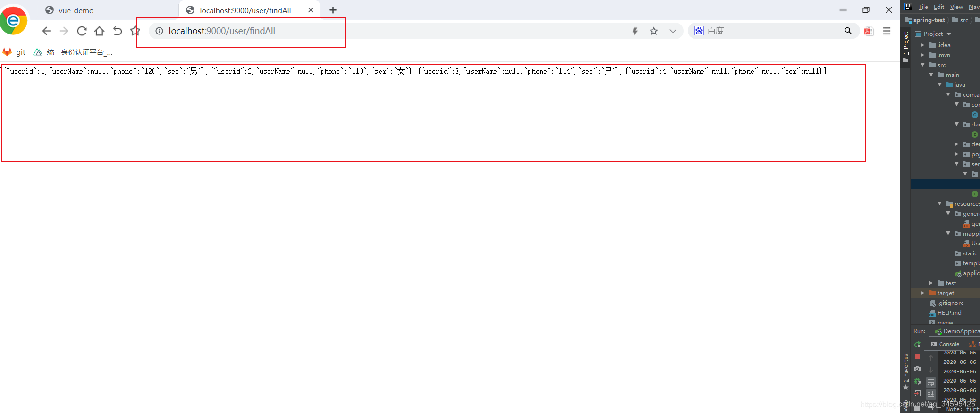Collapse the java folder
Image resolution: width=980 pixels, height=413 pixels.
(x=939, y=85)
